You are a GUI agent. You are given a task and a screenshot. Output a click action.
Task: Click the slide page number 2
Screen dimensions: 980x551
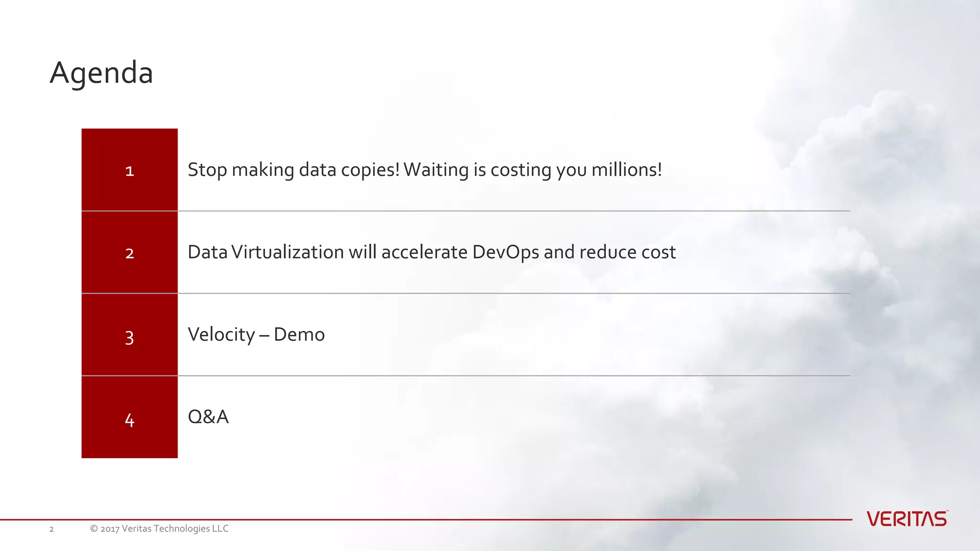click(x=52, y=529)
